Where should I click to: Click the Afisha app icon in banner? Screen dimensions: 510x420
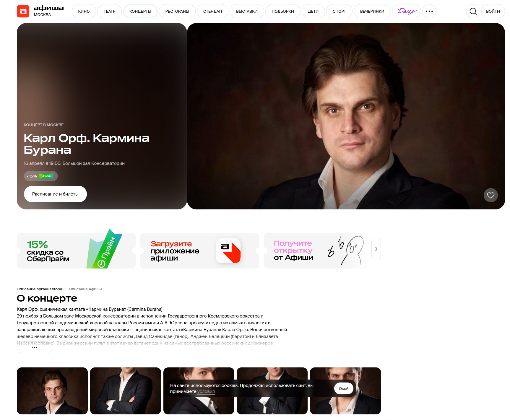coord(228,251)
